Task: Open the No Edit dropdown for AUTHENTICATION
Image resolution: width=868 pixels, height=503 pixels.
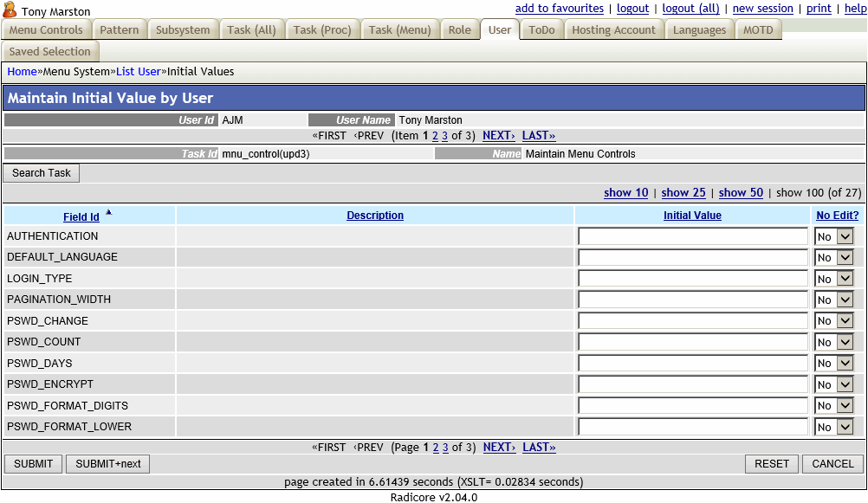Action: [x=832, y=235]
